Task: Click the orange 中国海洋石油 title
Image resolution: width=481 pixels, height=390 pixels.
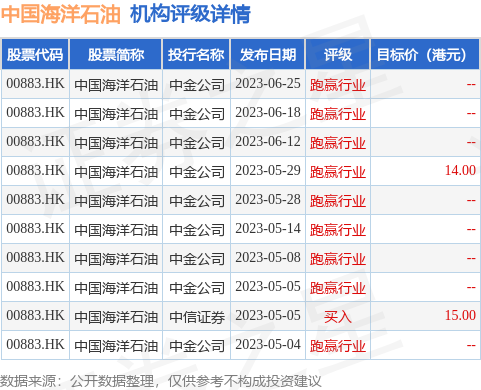Action: [x=61, y=14]
